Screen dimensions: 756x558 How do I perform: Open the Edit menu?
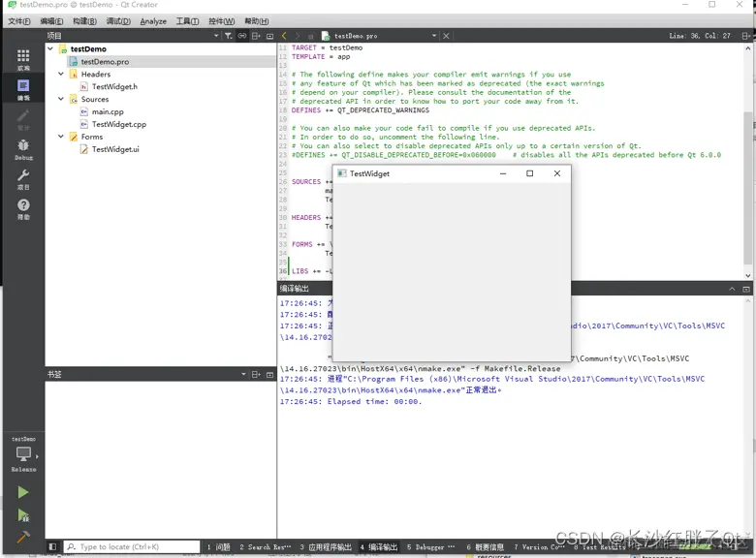[x=51, y=21]
